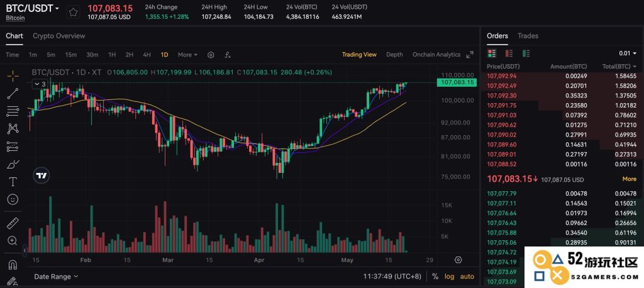This screenshot has width=644, height=288.
Task: Switch to the Crypto Overview tab
Action: pyautogui.click(x=58, y=36)
